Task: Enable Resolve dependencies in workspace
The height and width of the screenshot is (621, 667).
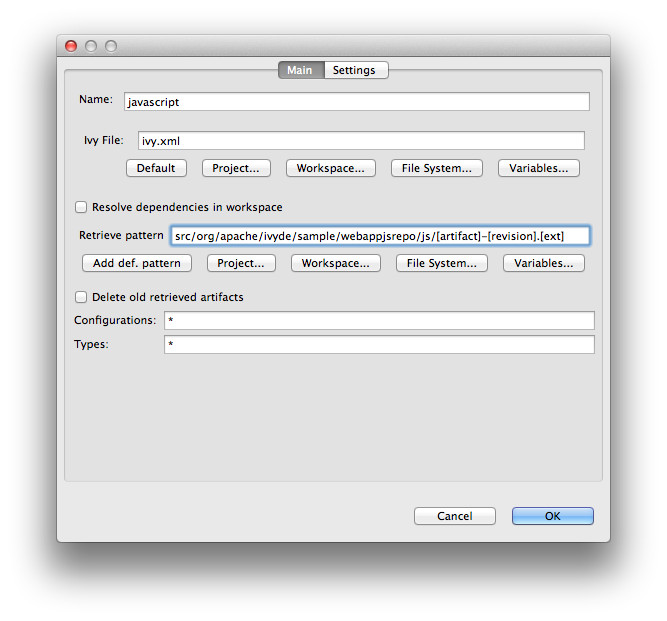Action: coord(81,207)
